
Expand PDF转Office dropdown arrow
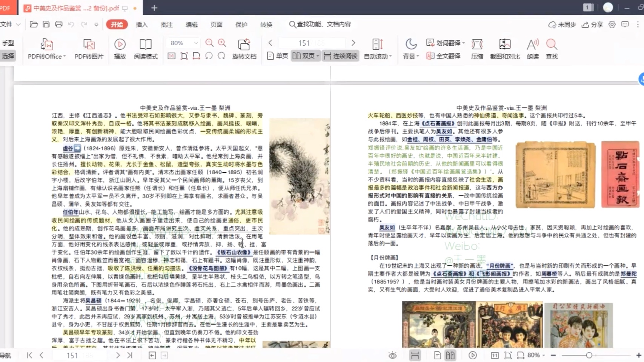pyautogui.click(x=65, y=56)
